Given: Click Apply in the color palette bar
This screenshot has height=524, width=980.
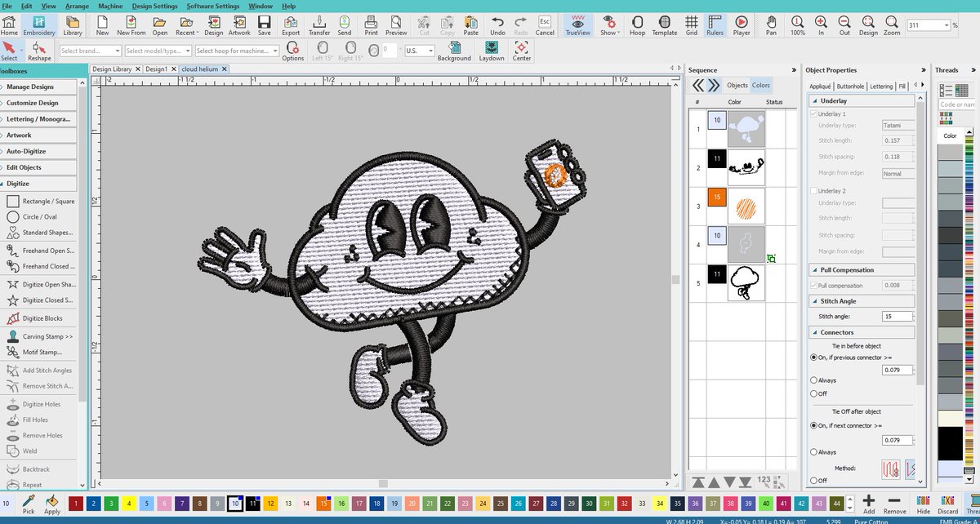Looking at the screenshot, I should pos(52,504).
